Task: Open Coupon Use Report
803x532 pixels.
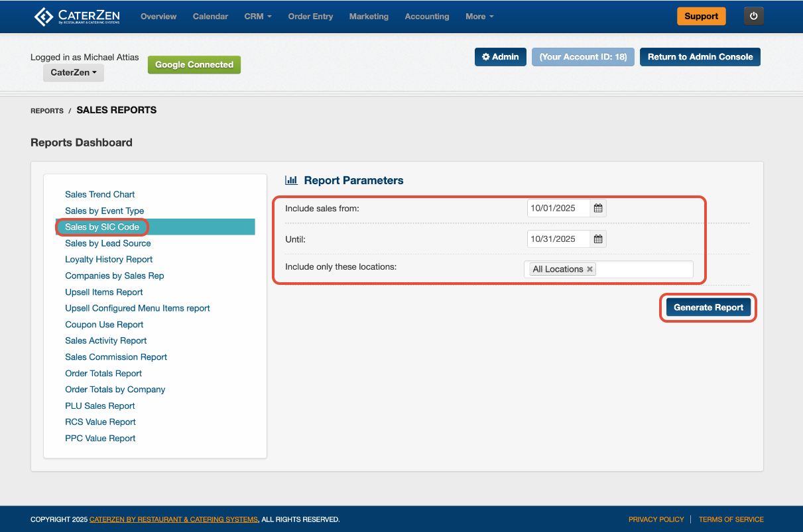Action: pos(104,325)
